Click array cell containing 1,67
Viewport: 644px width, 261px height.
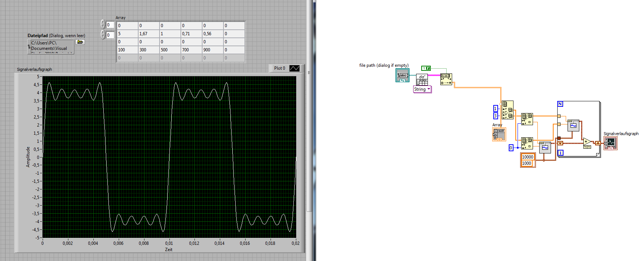(149, 34)
